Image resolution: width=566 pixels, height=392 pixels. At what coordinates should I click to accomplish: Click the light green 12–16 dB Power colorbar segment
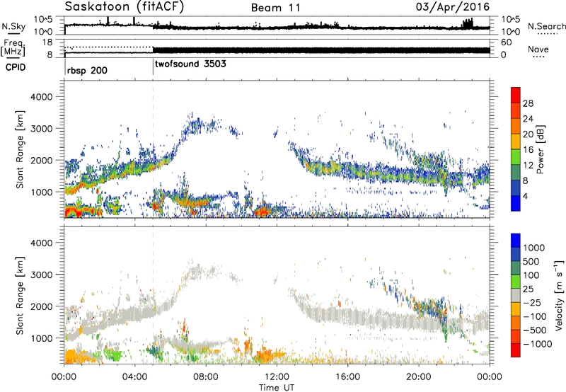[516, 157]
